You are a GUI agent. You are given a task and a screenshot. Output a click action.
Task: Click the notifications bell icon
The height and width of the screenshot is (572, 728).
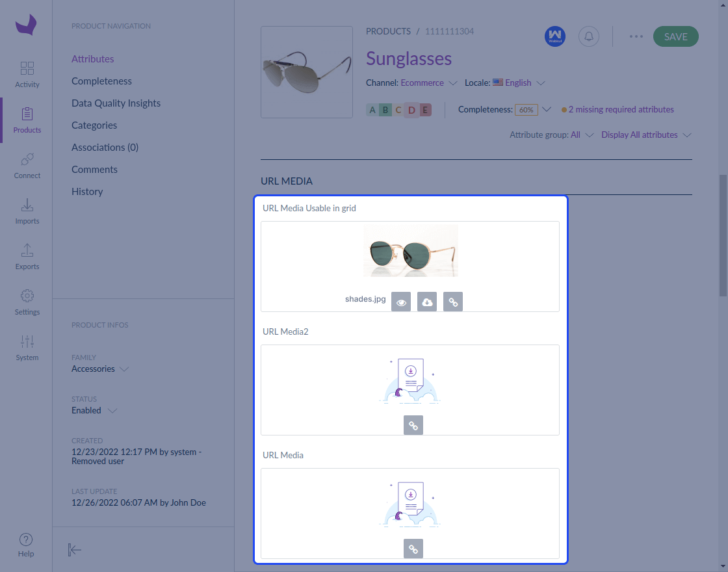click(x=589, y=36)
